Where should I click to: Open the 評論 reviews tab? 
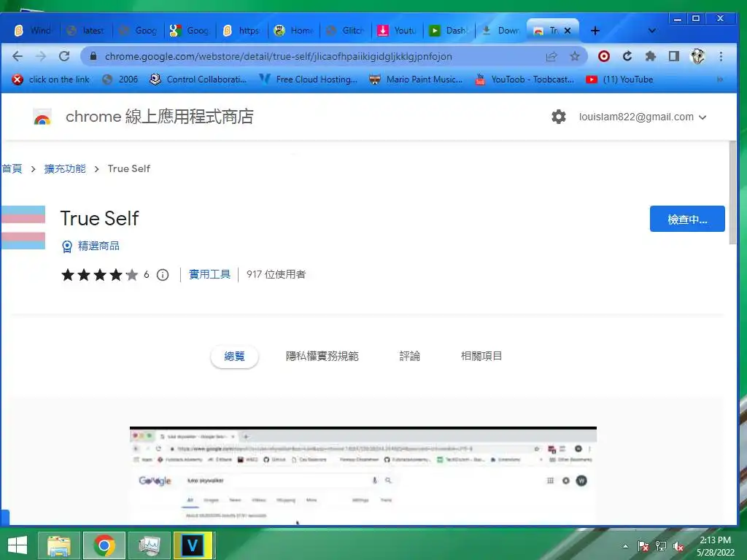(410, 356)
